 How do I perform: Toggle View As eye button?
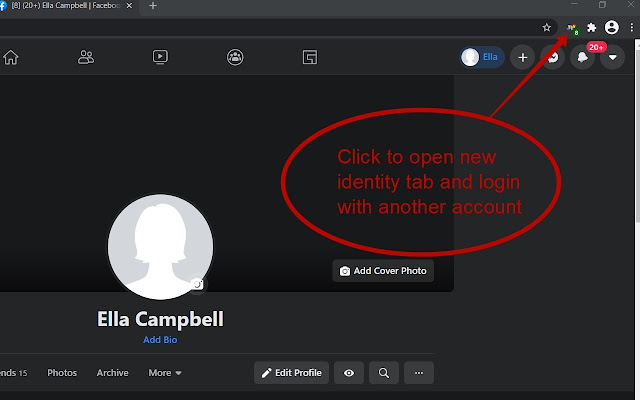pyautogui.click(x=349, y=373)
